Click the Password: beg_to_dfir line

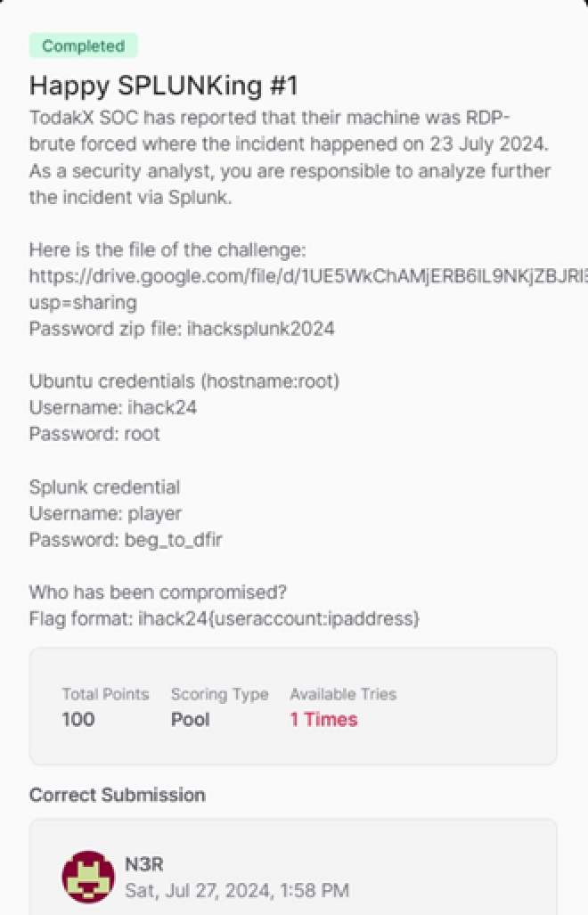point(125,540)
